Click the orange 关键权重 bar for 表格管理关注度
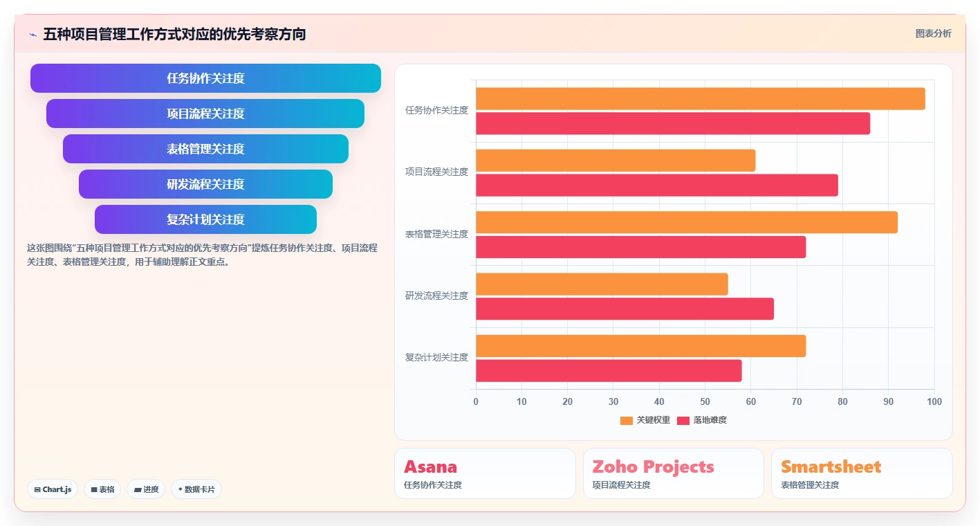Viewport: 980px width, 526px height. [687, 222]
